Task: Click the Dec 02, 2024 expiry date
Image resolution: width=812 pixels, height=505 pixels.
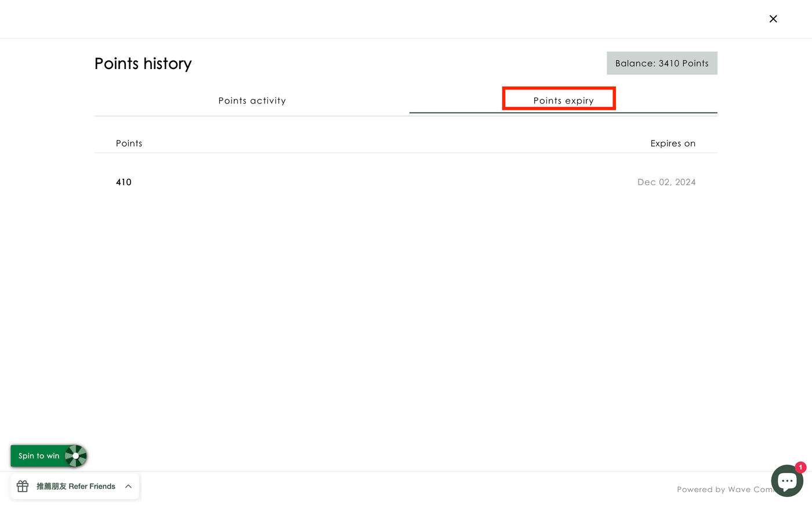Action: [666, 182]
